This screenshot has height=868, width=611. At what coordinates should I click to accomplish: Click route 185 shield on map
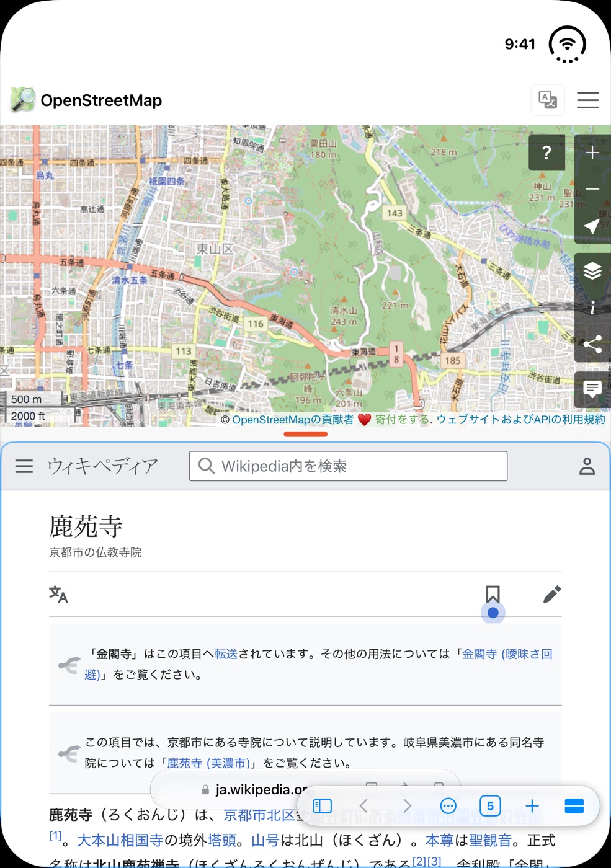click(453, 360)
